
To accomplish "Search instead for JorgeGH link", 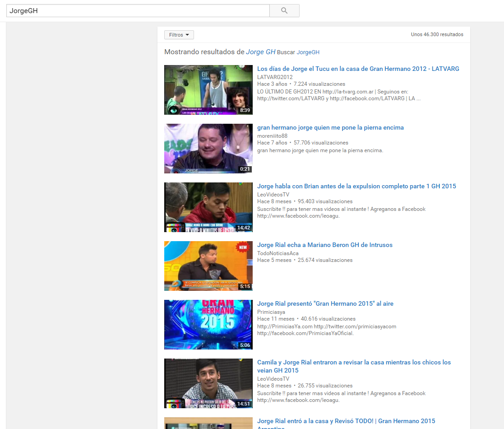I will point(308,52).
